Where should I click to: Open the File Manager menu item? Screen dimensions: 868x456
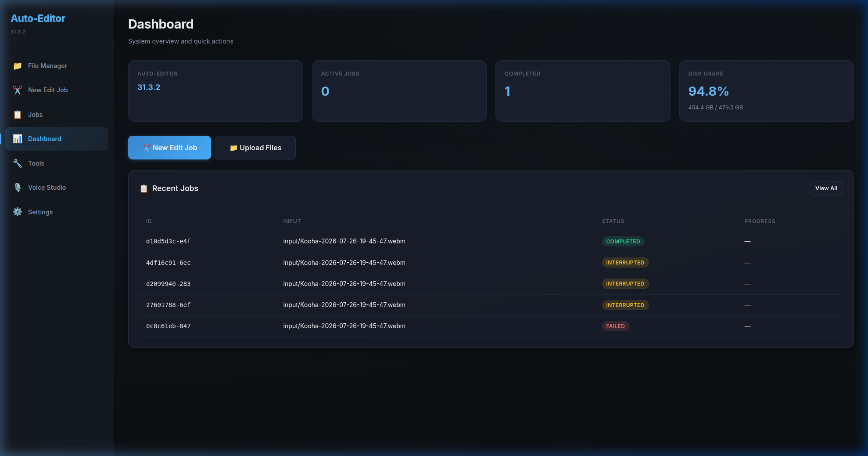coord(57,66)
